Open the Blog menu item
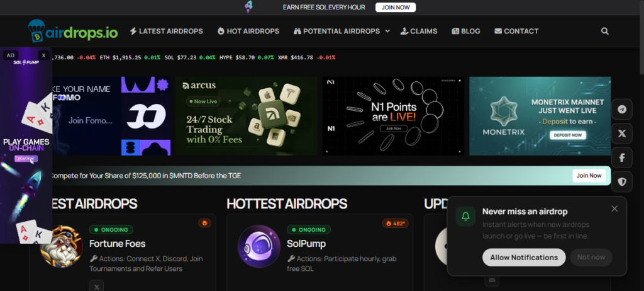644x291 pixels. click(466, 31)
